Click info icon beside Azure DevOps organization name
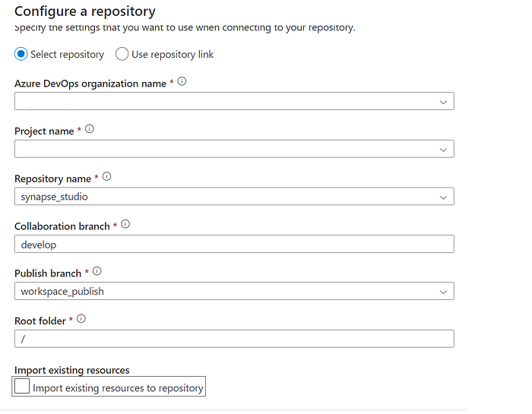This screenshot has height=414, width=532. 182,81
